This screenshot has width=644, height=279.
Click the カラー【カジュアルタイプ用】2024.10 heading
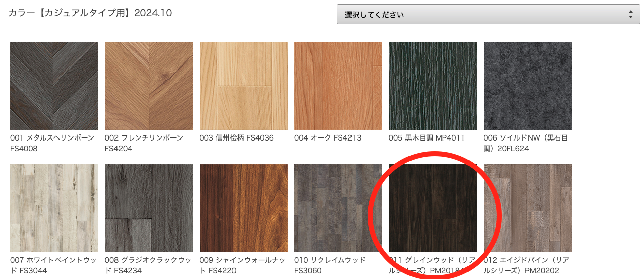pos(90,13)
